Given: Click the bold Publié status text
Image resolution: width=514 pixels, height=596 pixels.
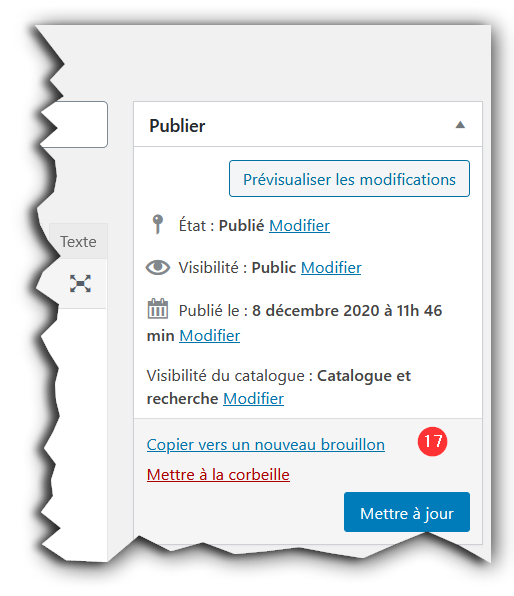Looking at the screenshot, I should pos(241,225).
